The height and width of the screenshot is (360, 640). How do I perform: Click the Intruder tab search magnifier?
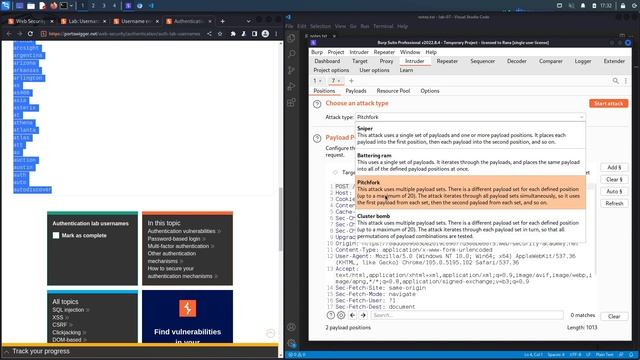tap(616, 81)
